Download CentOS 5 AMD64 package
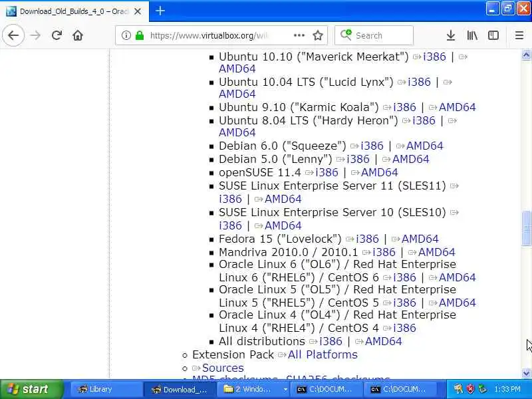 click(457, 303)
